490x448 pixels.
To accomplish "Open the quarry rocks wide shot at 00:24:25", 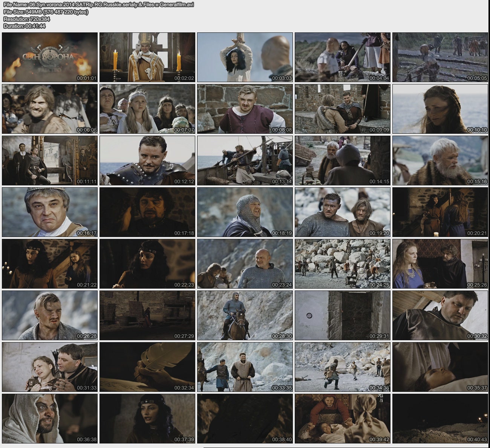I will 343,264.
